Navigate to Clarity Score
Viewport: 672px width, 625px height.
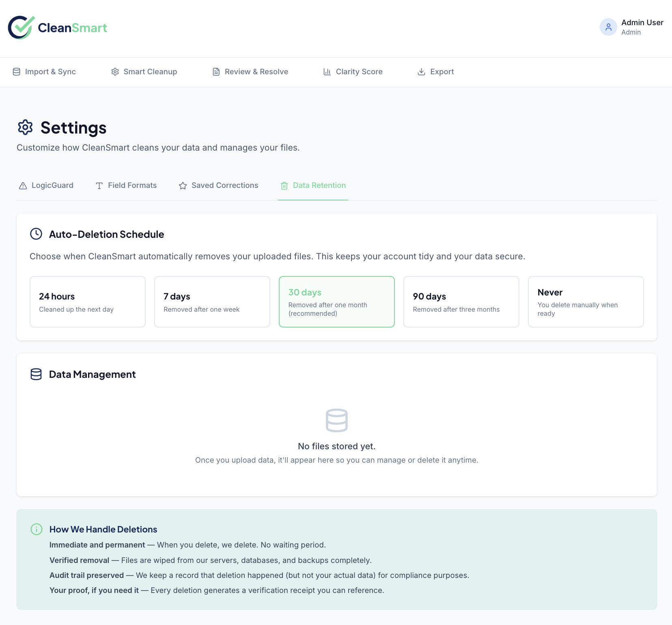(x=353, y=72)
